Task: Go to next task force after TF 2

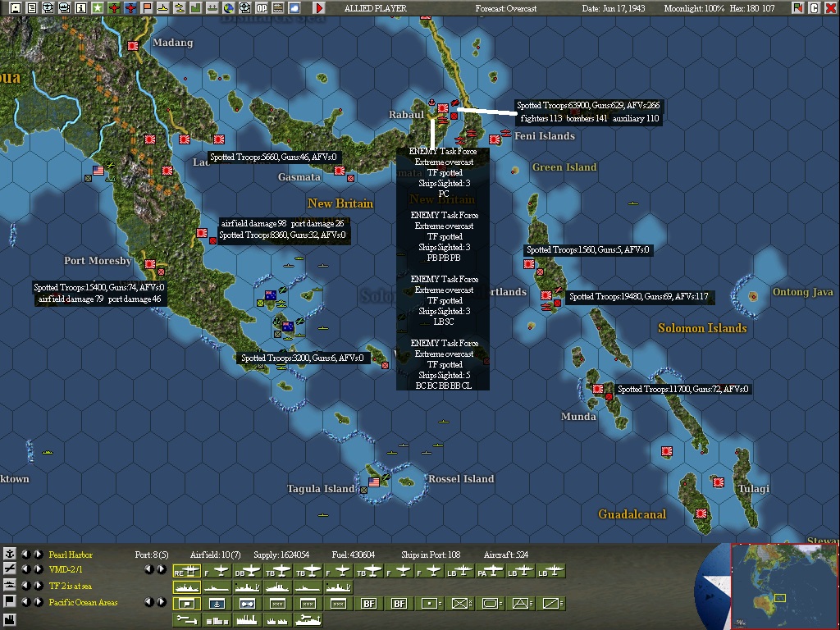Action: tap(38, 586)
